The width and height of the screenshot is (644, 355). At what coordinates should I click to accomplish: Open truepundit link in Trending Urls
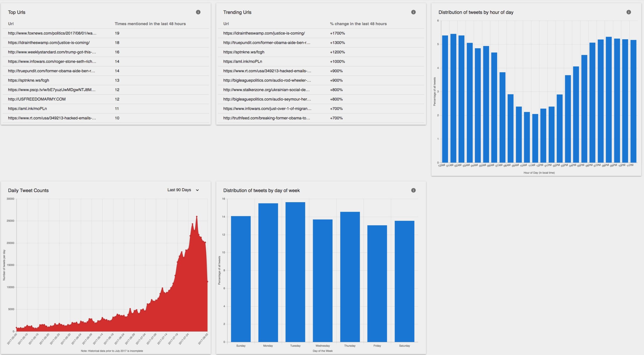tap(266, 43)
